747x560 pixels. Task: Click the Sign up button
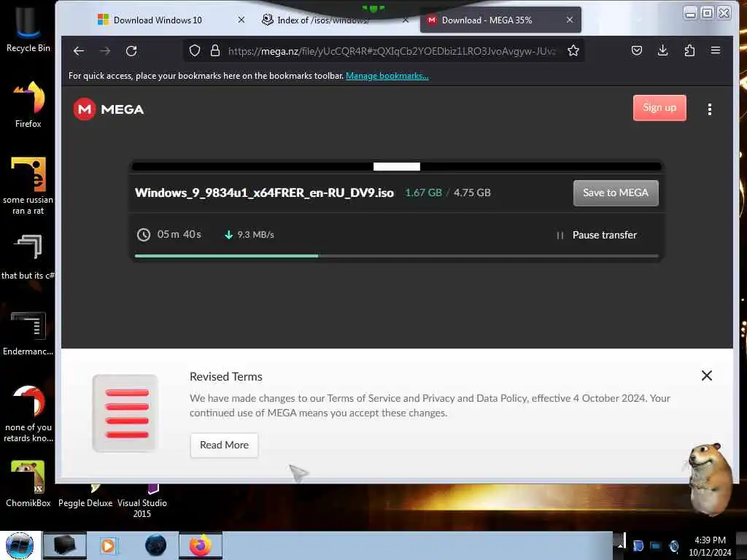[659, 108]
